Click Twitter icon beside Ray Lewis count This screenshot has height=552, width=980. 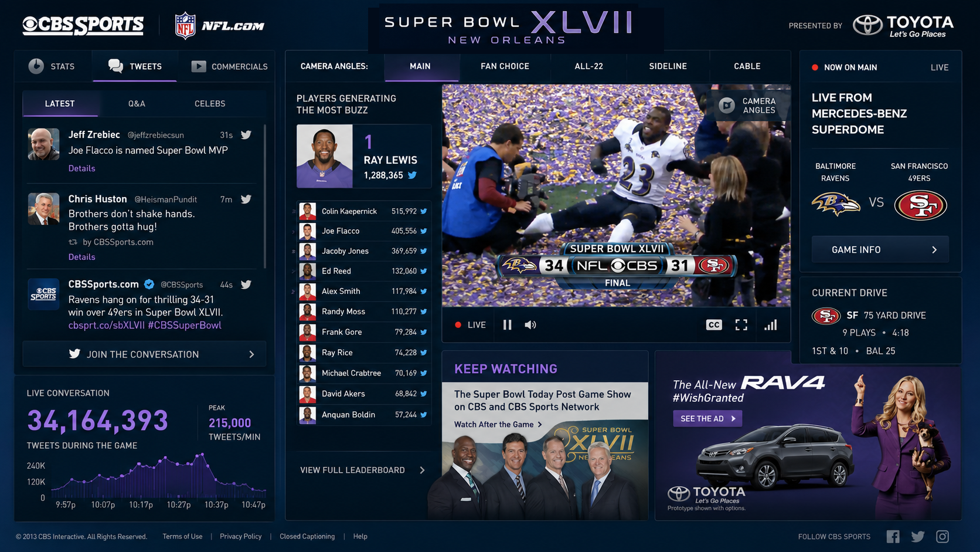(413, 175)
